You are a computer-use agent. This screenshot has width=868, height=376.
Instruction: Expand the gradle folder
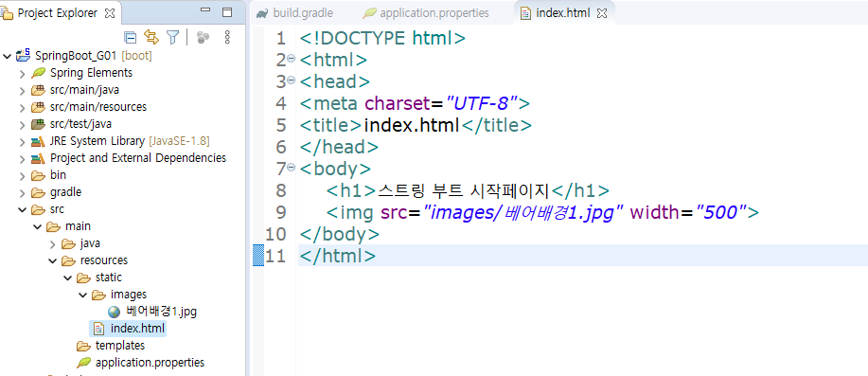pyautogui.click(x=22, y=193)
